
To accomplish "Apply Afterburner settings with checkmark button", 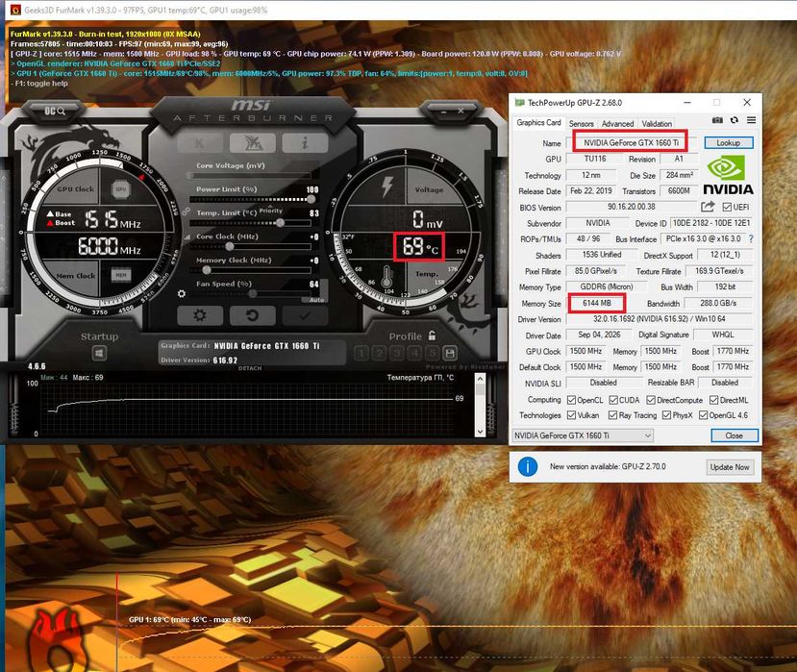I will tap(305, 315).
